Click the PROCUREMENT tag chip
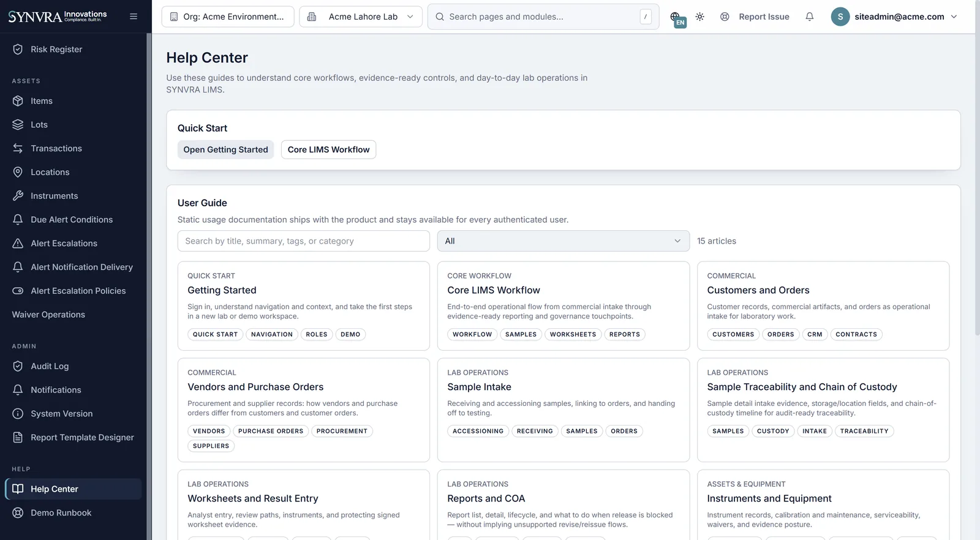Screen dimensions: 980x540 (x=342, y=431)
